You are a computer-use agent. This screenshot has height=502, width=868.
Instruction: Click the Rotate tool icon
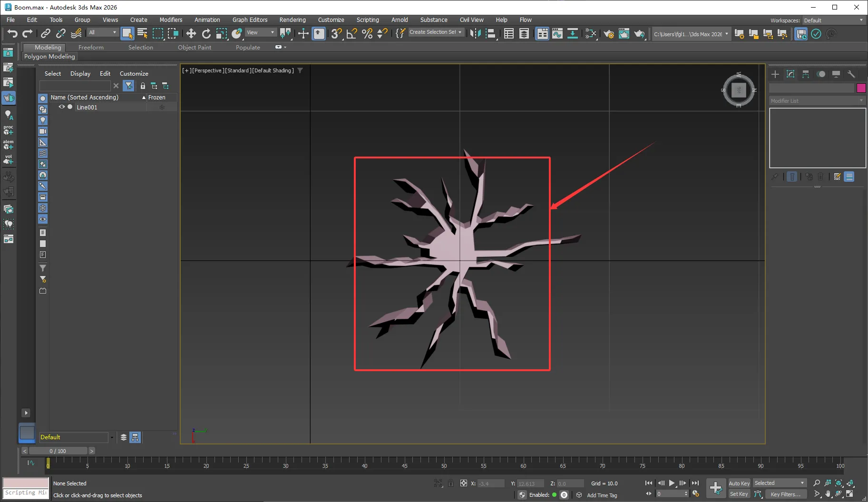[x=206, y=33]
